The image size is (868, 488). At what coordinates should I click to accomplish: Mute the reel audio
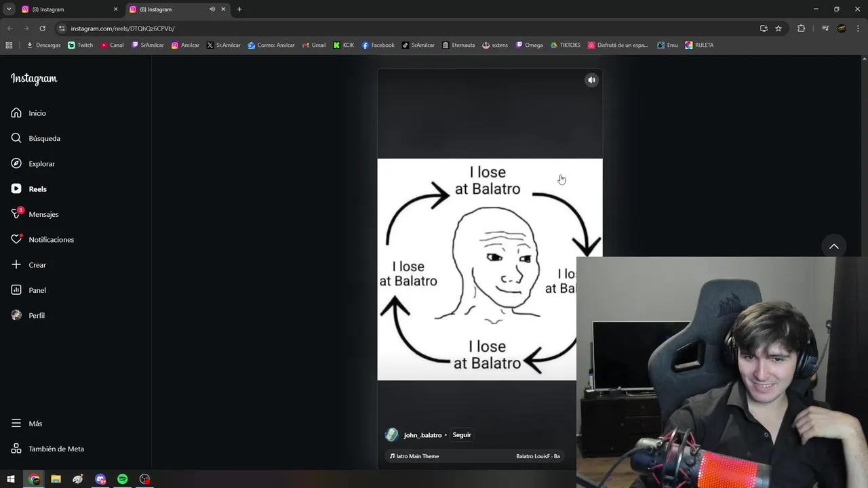[591, 80]
